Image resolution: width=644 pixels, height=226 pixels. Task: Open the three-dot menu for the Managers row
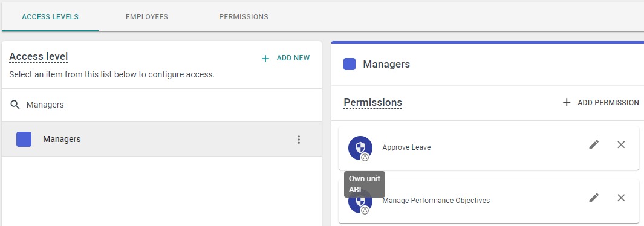(299, 140)
